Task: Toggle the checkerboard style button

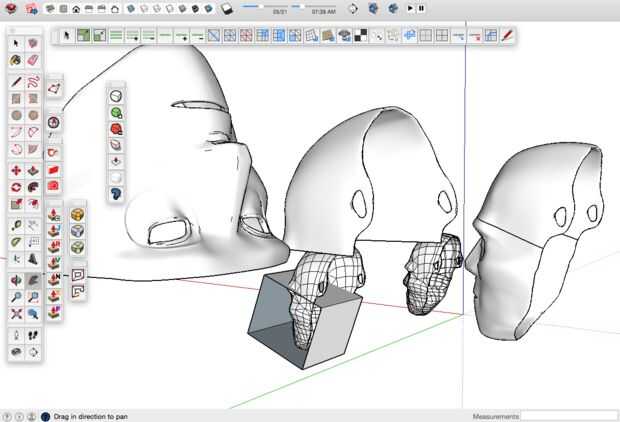Action: point(360,36)
